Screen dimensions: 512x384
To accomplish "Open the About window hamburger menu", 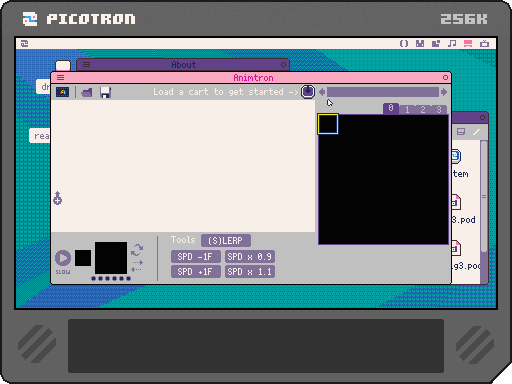I will (x=86, y=65).
